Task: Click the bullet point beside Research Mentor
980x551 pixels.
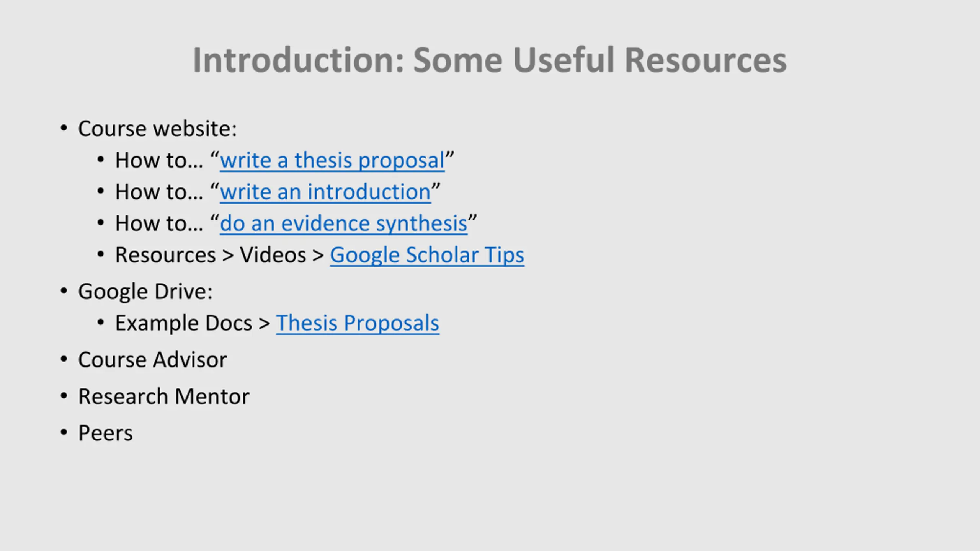Action: point(64,396)
